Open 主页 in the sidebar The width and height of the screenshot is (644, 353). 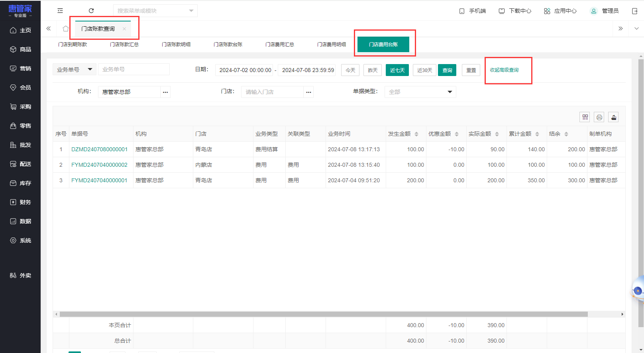tap(20, 30)
